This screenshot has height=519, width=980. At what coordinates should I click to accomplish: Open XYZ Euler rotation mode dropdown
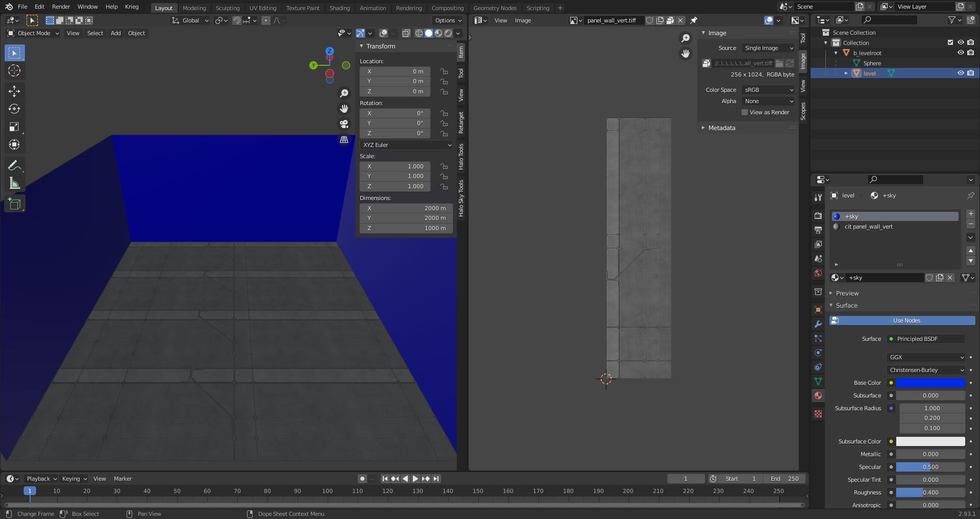pyautogui.click(x=406, y=145)
